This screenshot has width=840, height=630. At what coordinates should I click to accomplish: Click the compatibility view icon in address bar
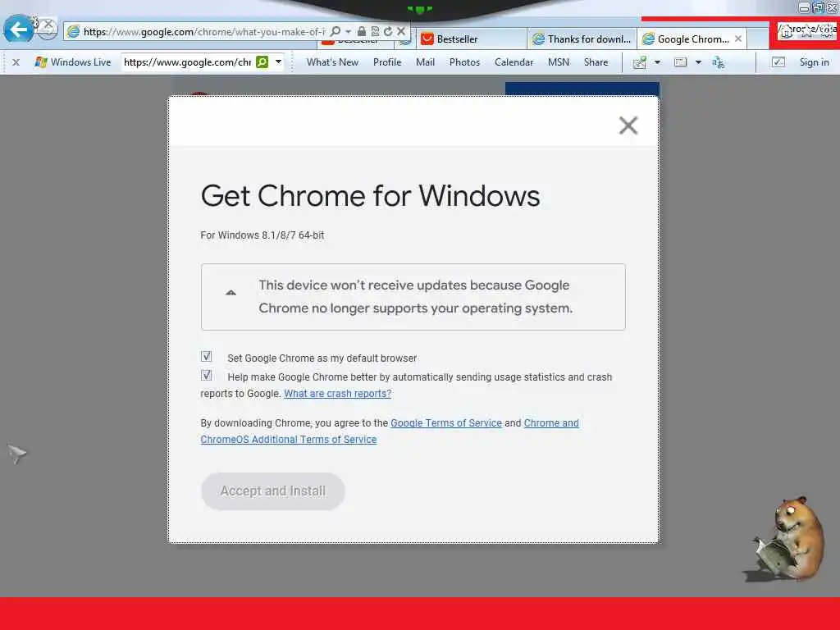[x=375, y=32]
